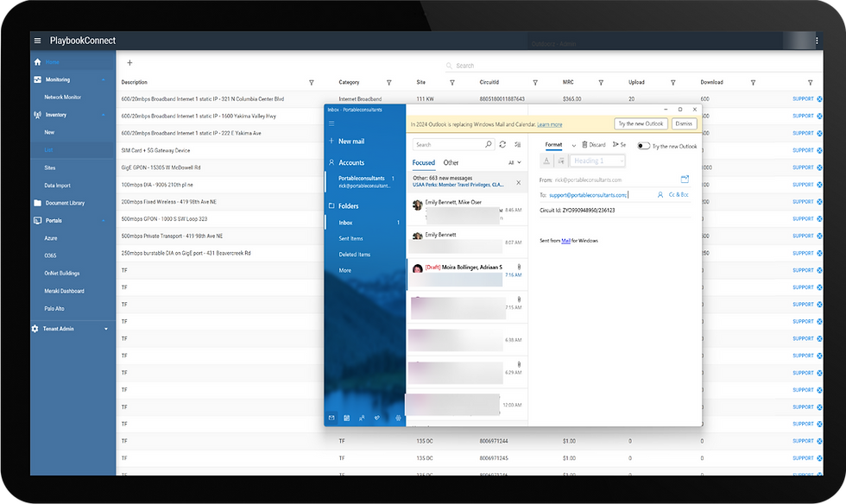Viewport: 846px width, 504px height.
Task: Click the paragraph formatting icon
Action: click(561, 161)
